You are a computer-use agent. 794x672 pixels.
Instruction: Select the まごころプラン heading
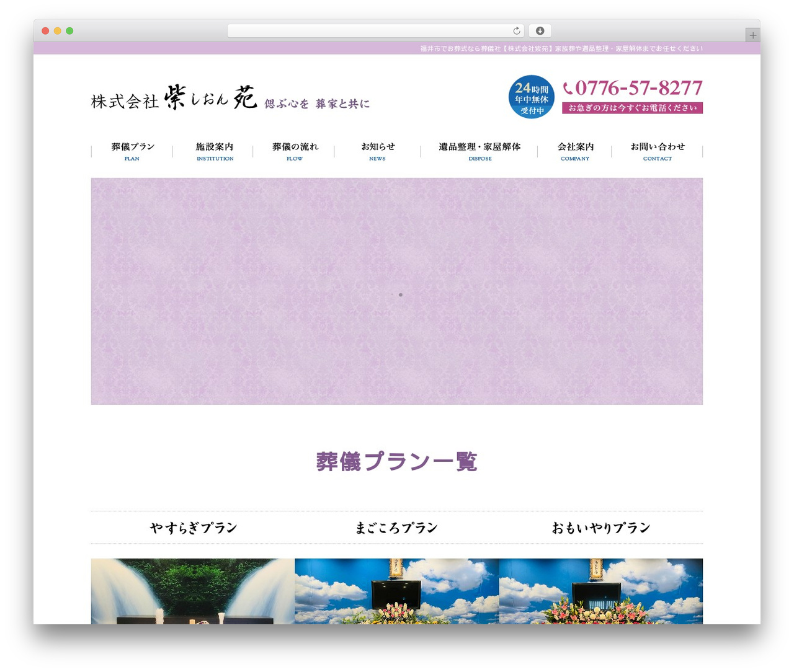[396, 528]
